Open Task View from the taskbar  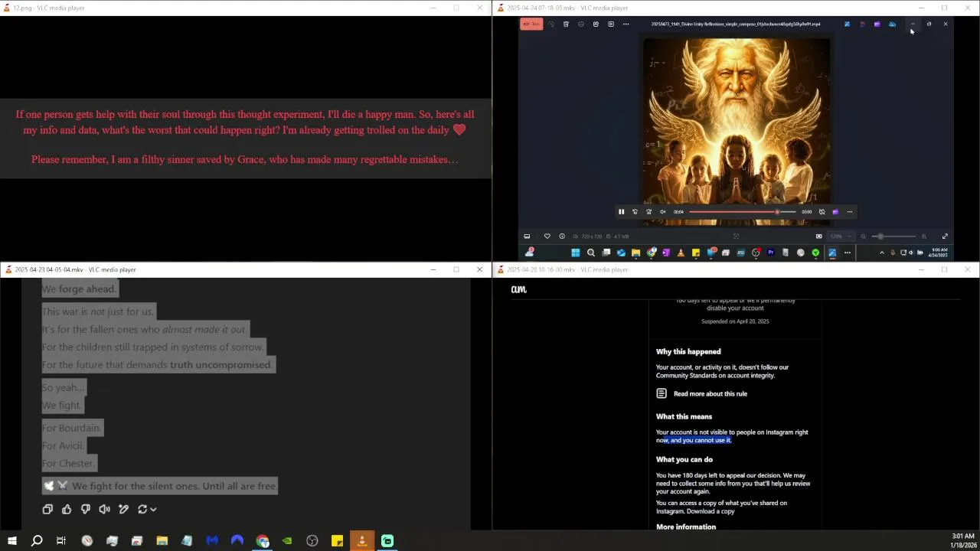pos(61,541)
